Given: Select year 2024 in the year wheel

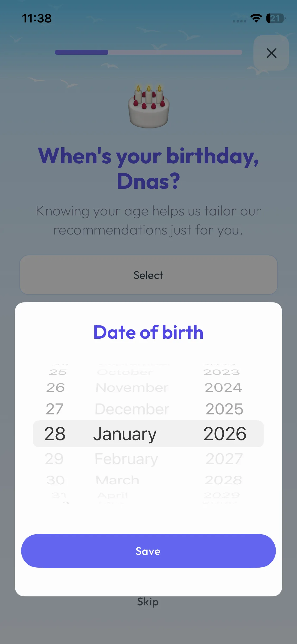Looking at the screenshot, I should pyautogui.click(x=223, y=388).
